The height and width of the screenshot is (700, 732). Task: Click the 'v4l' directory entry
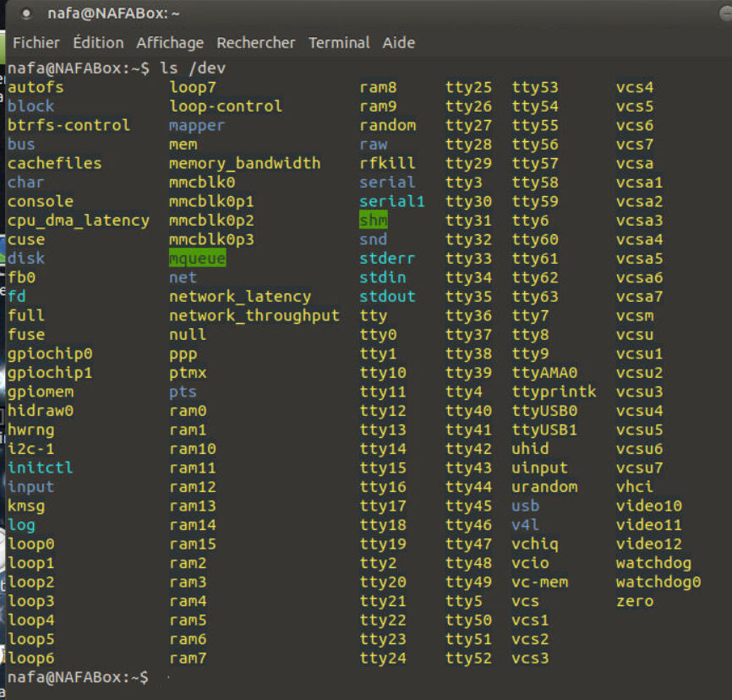pos(526,525)
